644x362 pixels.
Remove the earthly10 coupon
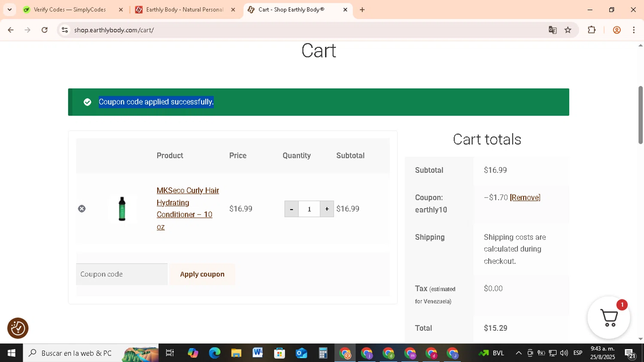[x=525, y=198]
